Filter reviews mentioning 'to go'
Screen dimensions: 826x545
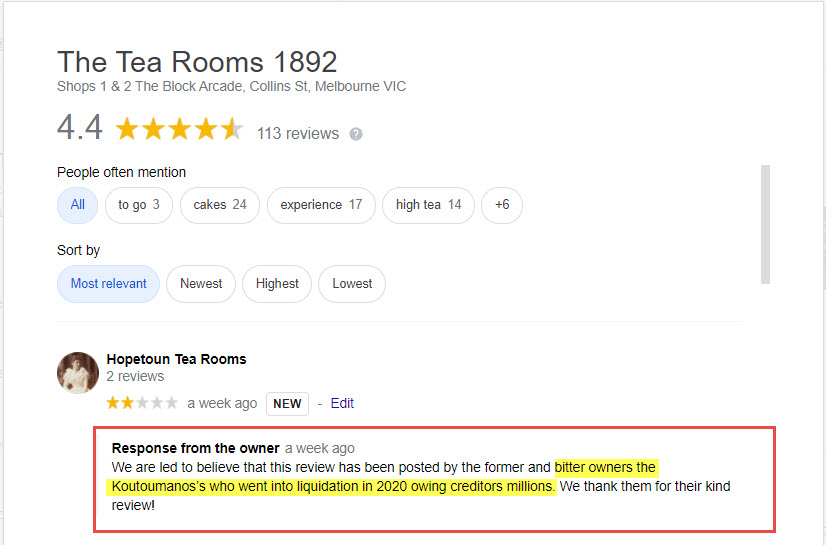[139, 205]
